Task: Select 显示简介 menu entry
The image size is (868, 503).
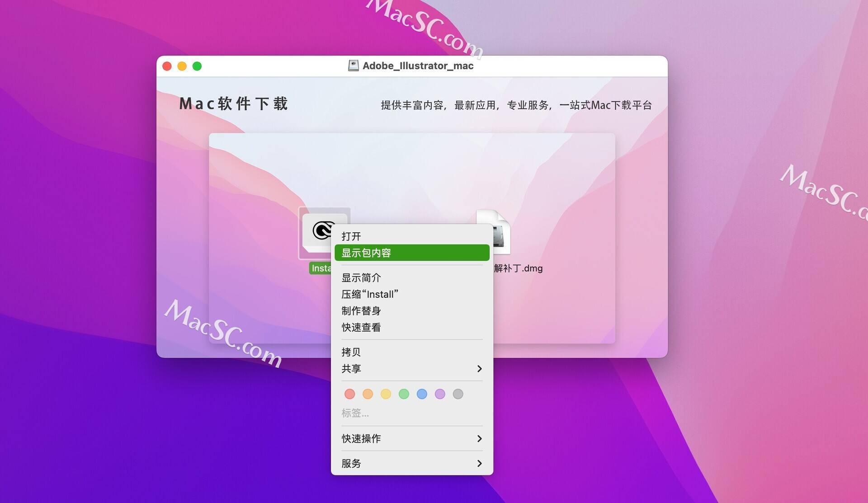Action: pyautogui.click(x=412, y=277)
